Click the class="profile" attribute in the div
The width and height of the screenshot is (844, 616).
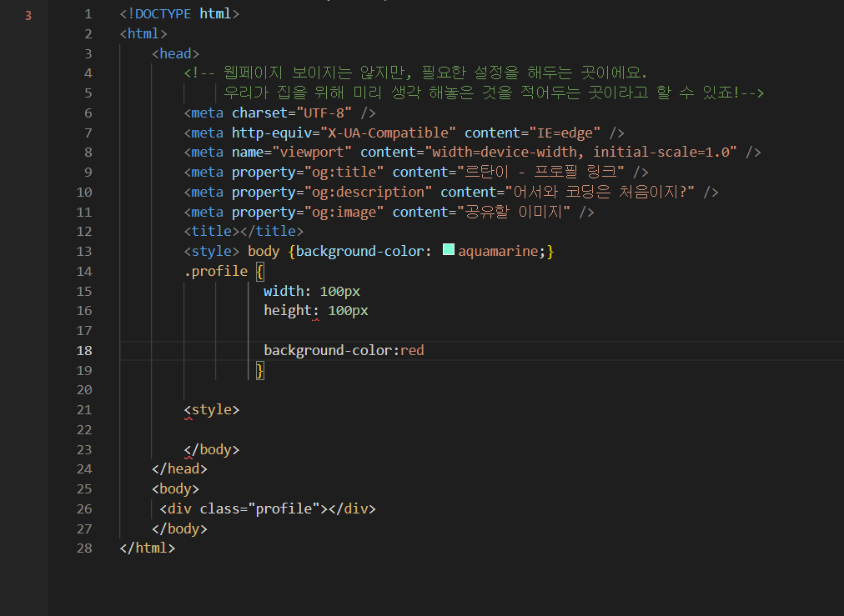pos(260,509)
